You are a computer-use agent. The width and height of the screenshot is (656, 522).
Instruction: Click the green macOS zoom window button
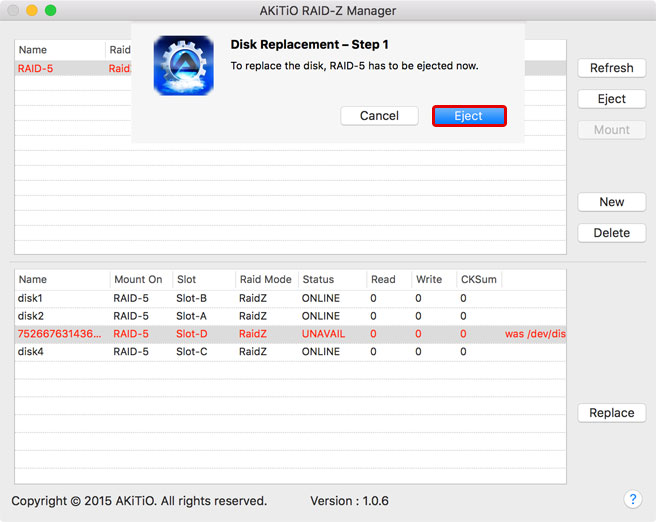click(x=51, y=10)
